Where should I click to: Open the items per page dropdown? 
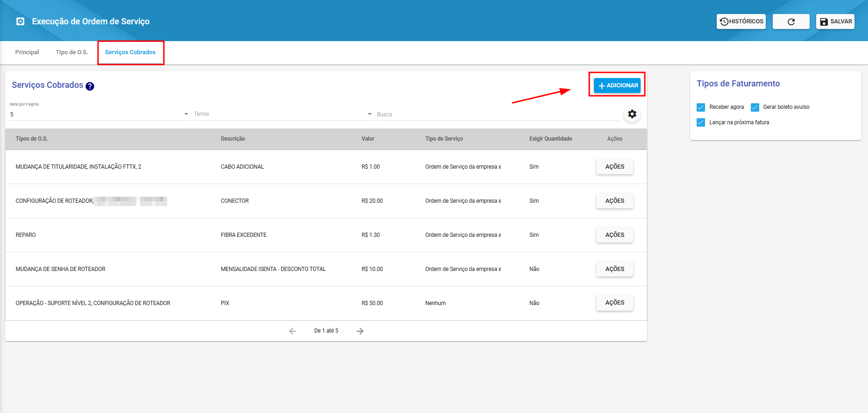pos(99,114)
